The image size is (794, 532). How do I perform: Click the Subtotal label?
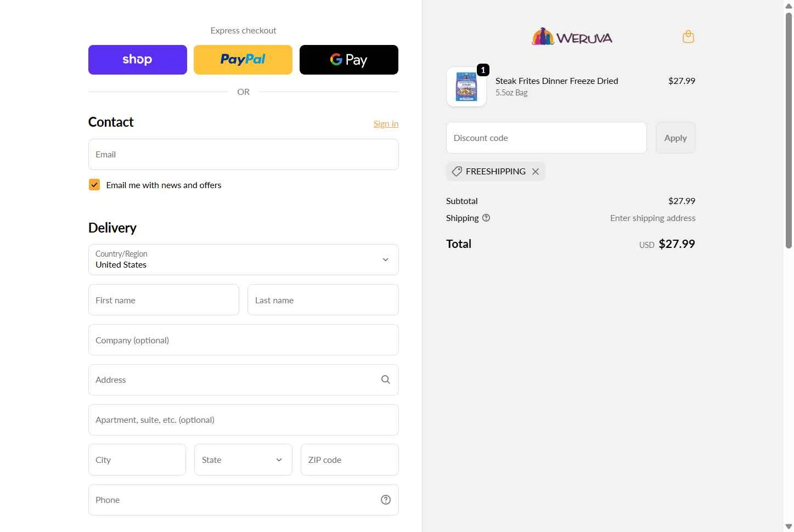click(462, 201)
